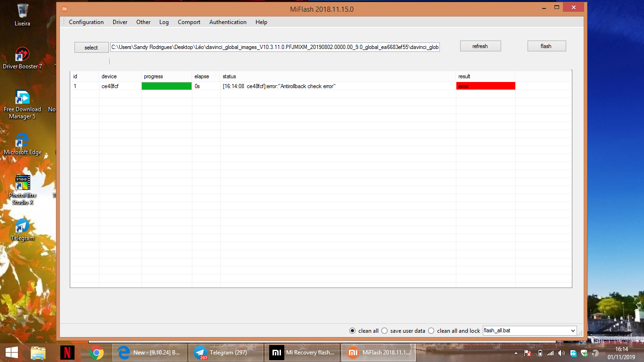Screen dimensions: 644x362
Task: Click the select folder button
Action: click(91, 48)
